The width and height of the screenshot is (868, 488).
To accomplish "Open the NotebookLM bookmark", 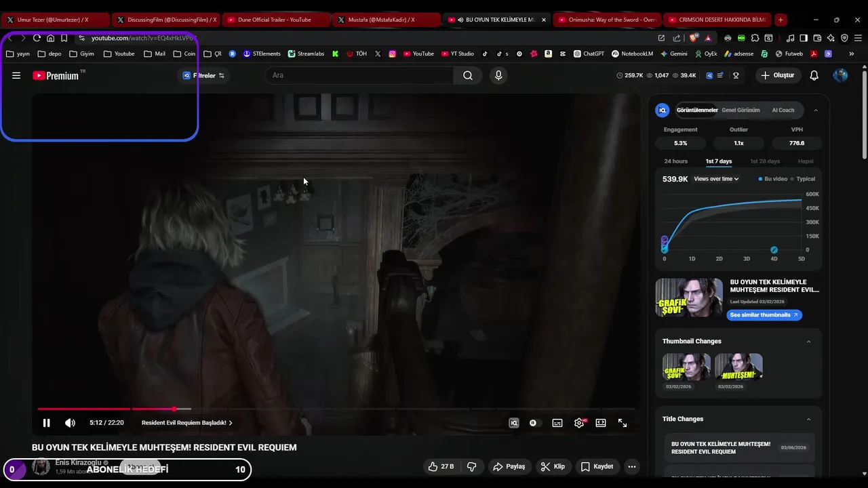I will coord(632,54).
